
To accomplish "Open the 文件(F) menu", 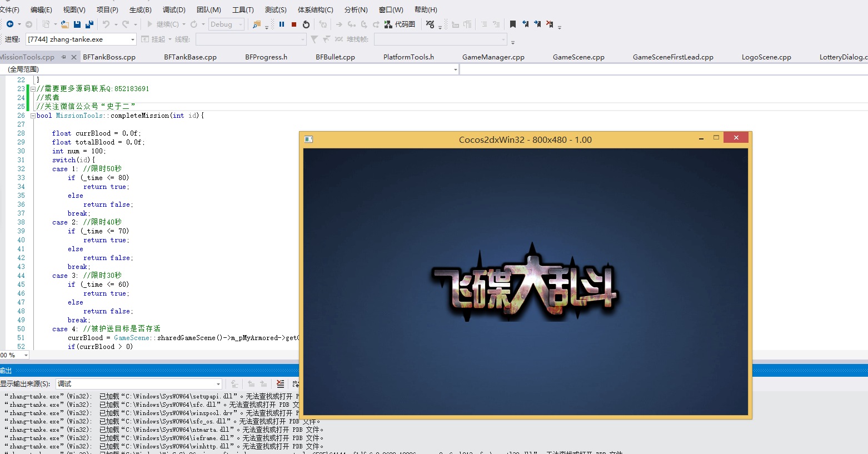I will tap(9, 9).
